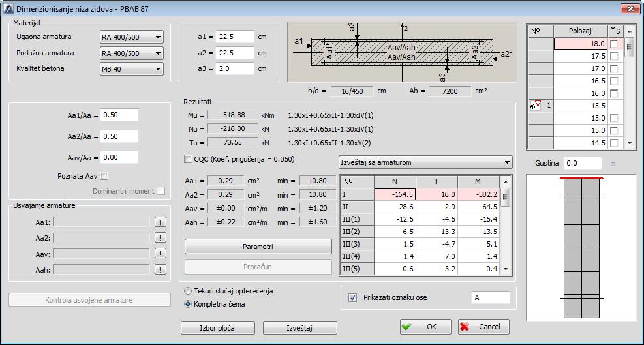The width and height of the screenshot is (644, 345).
Task: Open the Ugaona armatura dropdown
Action: (x=132, y=37)
